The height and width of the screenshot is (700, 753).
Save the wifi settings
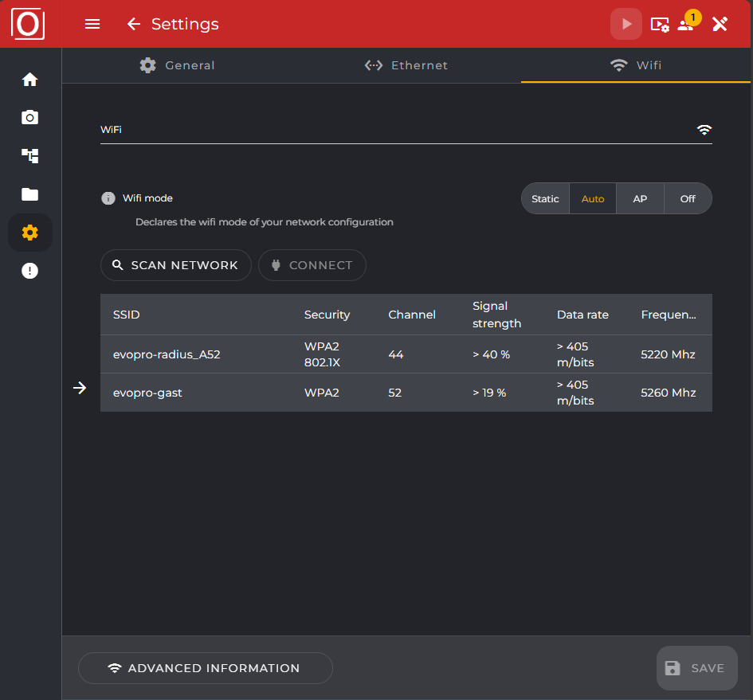tap(696, 668)
